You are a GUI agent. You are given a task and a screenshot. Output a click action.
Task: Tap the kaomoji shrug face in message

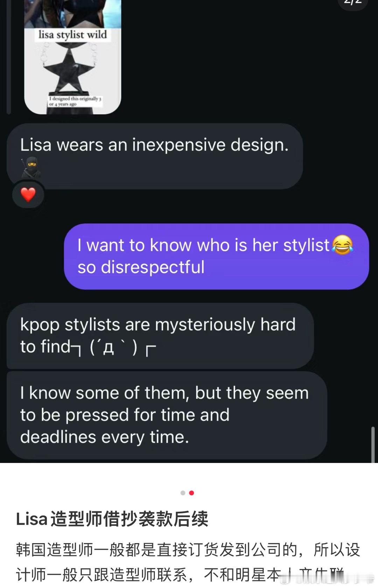click(x=113, y=348)
